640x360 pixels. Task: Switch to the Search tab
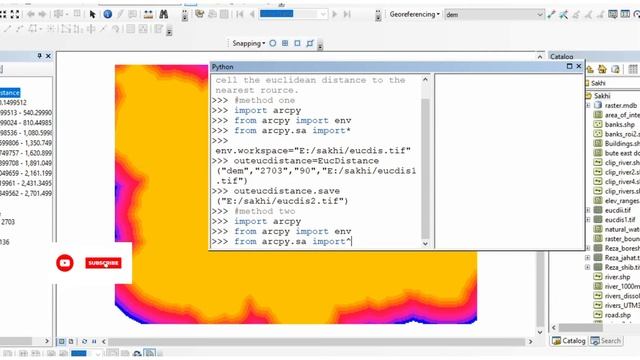(x=606, y=341)
